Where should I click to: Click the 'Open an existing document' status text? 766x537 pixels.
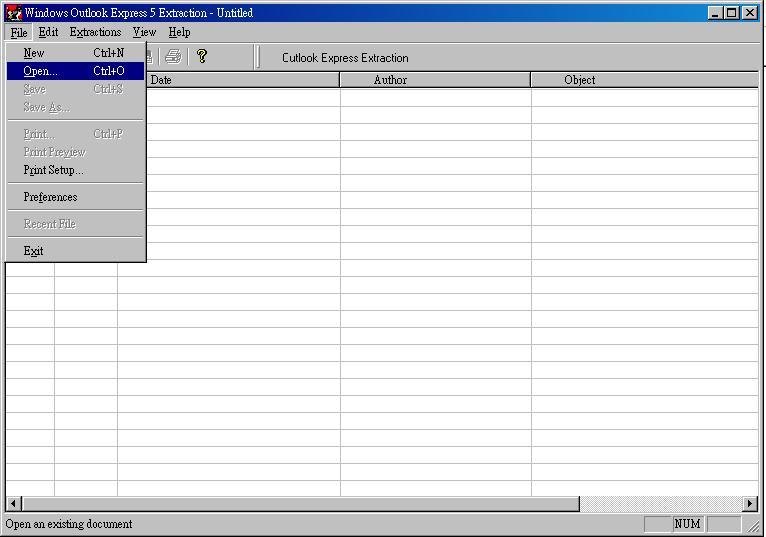coord(69,524)
